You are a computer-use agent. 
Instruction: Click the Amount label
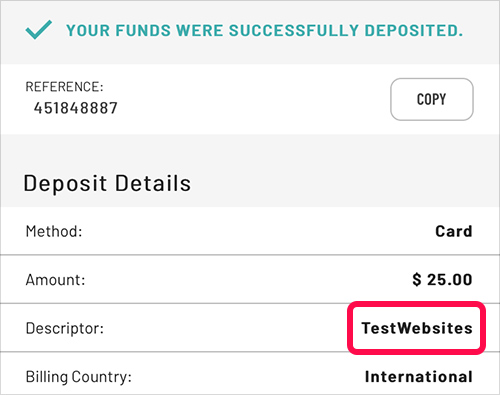click(55, 280)
